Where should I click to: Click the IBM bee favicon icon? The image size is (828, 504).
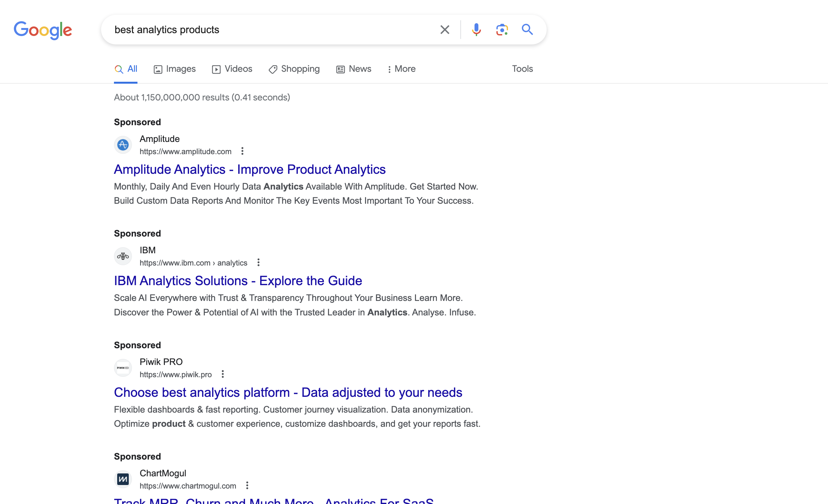coord(123,257)
